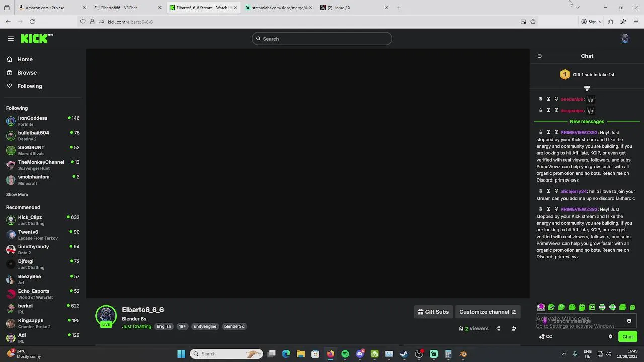Viewport: 644px width, 362px height.
Task: Open Steam from the taskbar
Action: tap(404, 354)
